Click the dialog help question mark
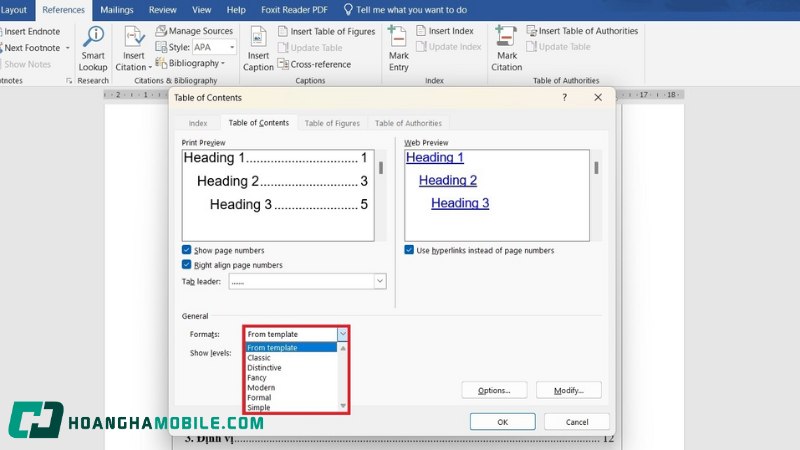The image size is (800, 450). click(564, 97)
